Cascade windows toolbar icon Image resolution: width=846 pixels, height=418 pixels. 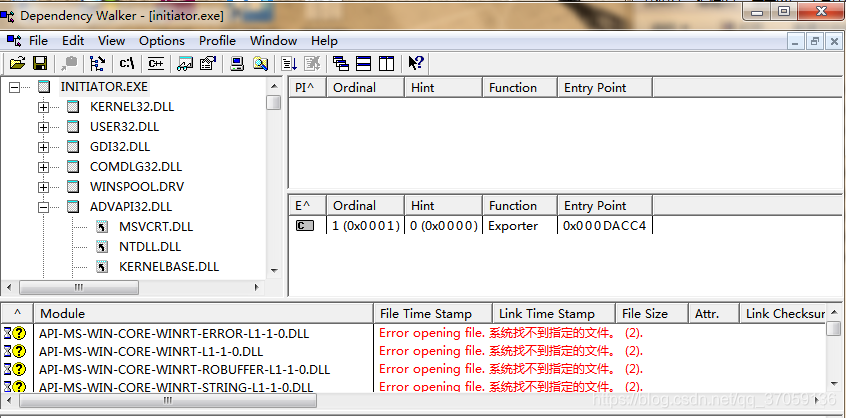[341, 63]
